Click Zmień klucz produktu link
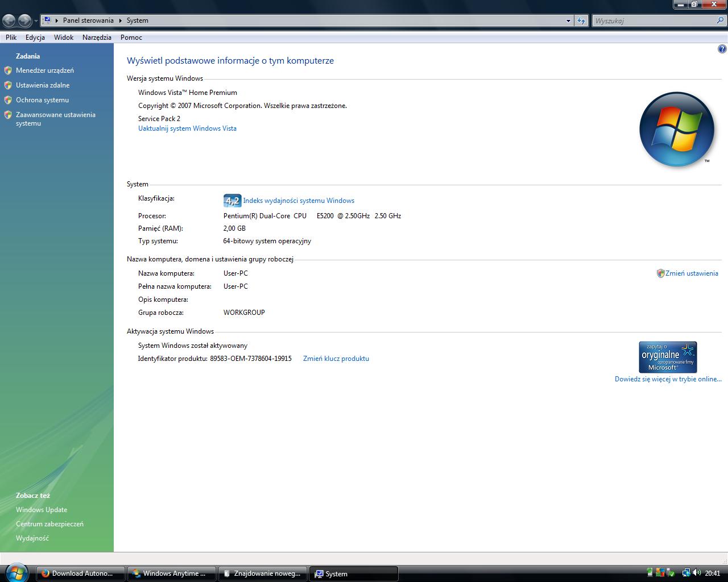Screen dimensions: 728x582 click(336, 359)
